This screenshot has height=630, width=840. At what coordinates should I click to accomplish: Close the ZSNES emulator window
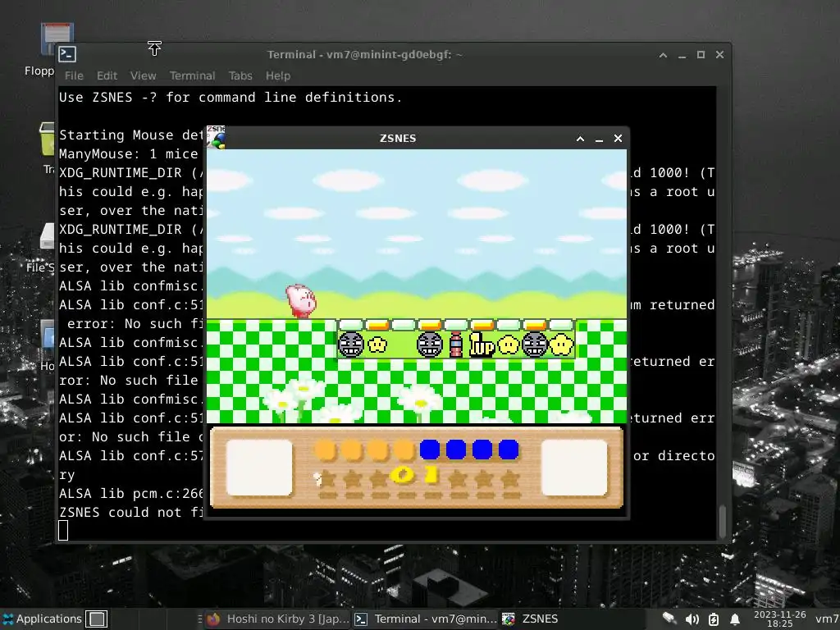pos(619,139)
